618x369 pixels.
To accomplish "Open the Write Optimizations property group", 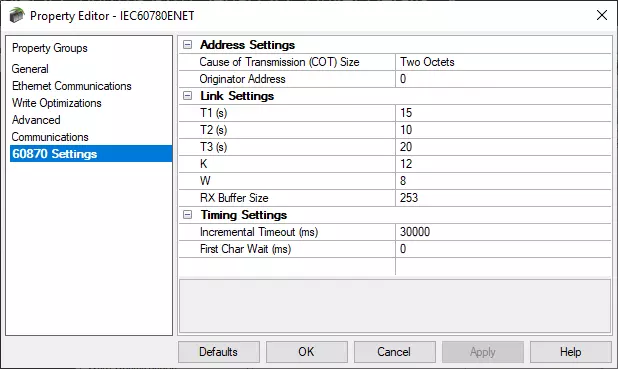I will click(56, 103).
